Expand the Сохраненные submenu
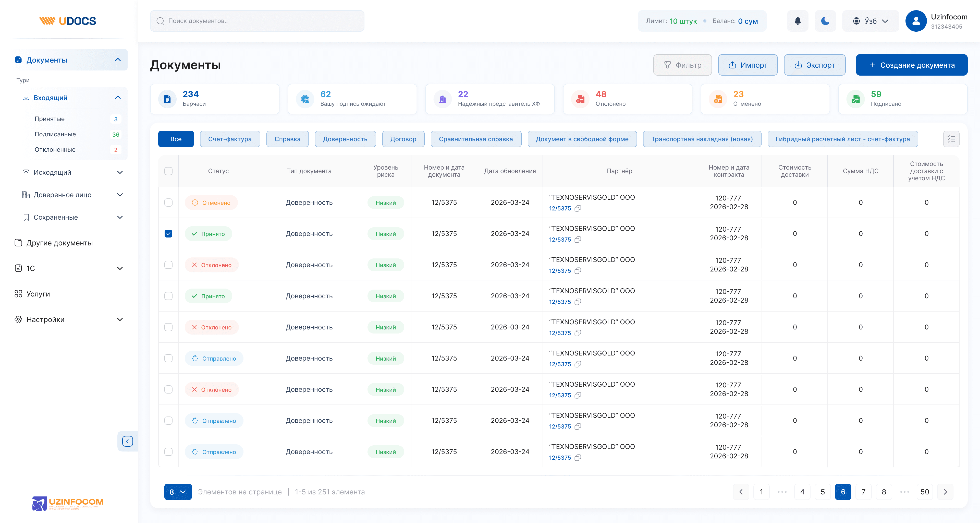 click(120, 217)
